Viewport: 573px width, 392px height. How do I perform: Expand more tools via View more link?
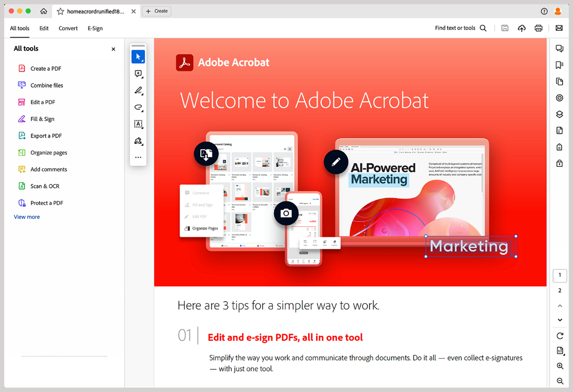(x=26, y=216)
